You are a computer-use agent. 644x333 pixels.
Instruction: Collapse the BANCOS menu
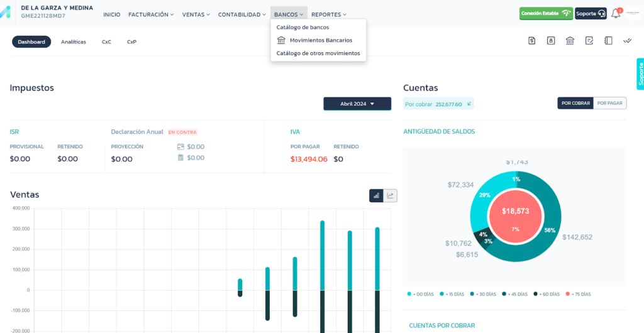[289, 14]
